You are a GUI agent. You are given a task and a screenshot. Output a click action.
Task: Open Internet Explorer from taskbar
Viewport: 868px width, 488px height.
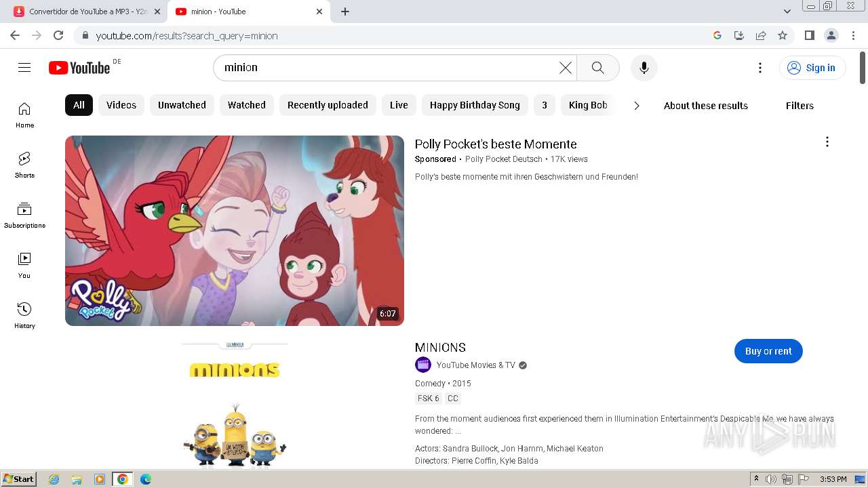coord(54,479)
